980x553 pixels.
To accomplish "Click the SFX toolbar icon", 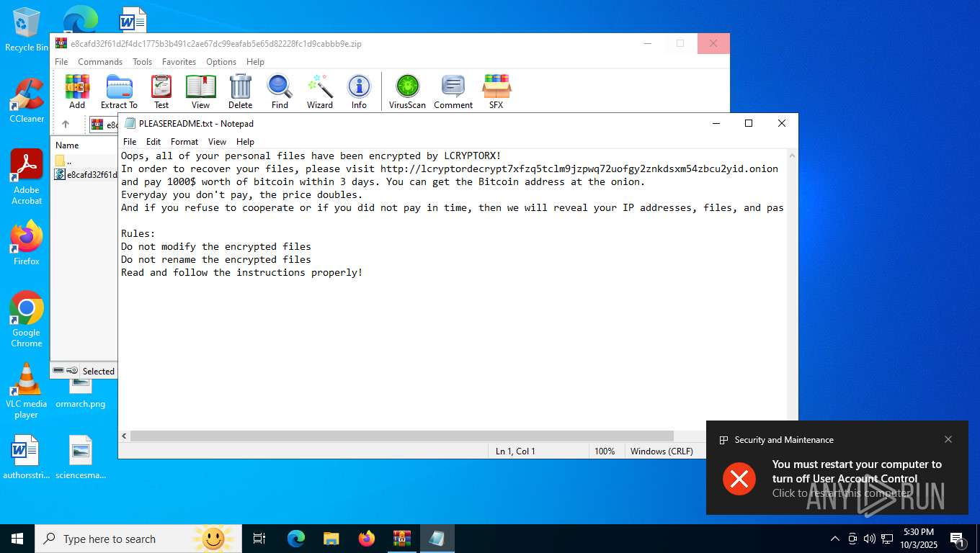I will coord(496,91).
